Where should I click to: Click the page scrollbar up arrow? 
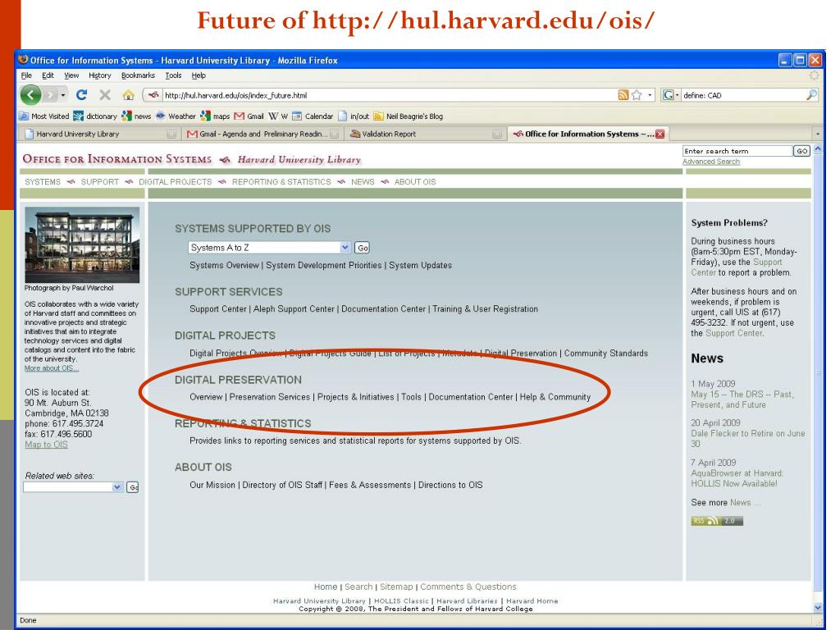coord(818,149)
